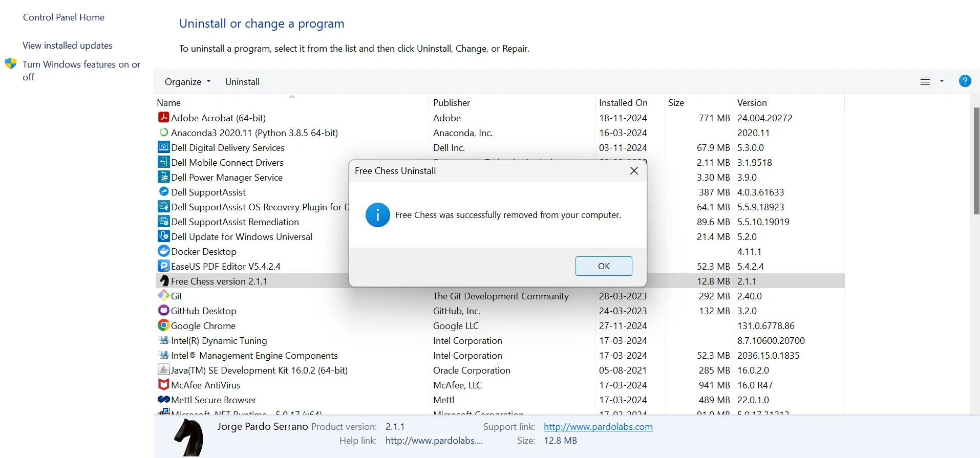Click the Free Chess knight icon in list
The image size is (980, 458).
(163, 280)
